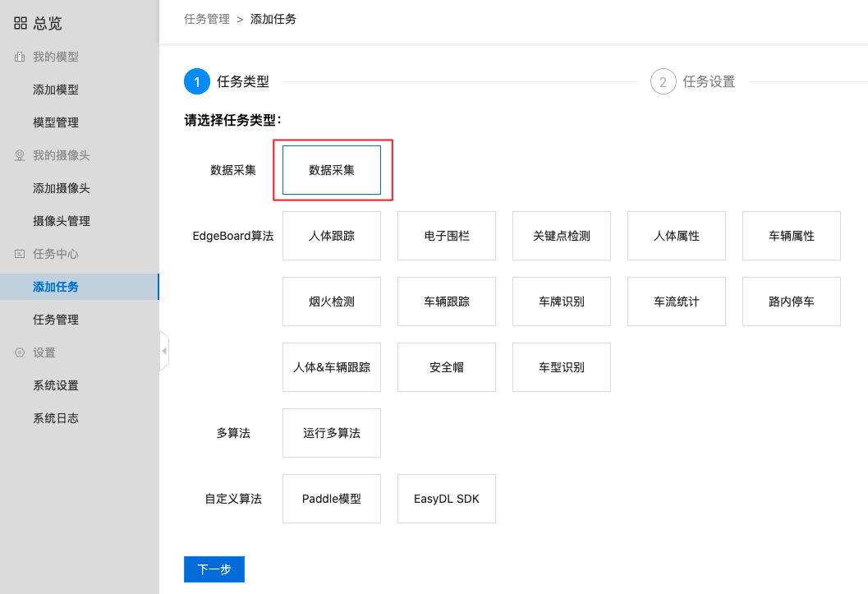Choose the 车型识别 algorithm card

[x=562, y=367]
